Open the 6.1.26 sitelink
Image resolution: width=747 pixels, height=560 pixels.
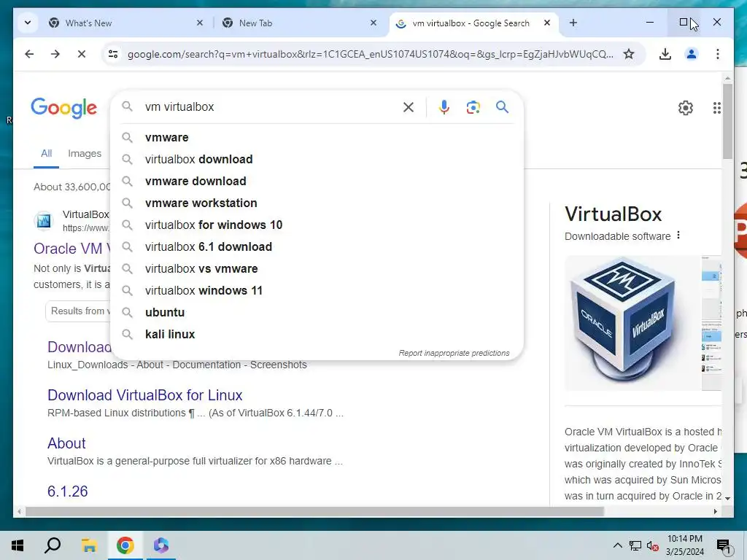point(68,491)
